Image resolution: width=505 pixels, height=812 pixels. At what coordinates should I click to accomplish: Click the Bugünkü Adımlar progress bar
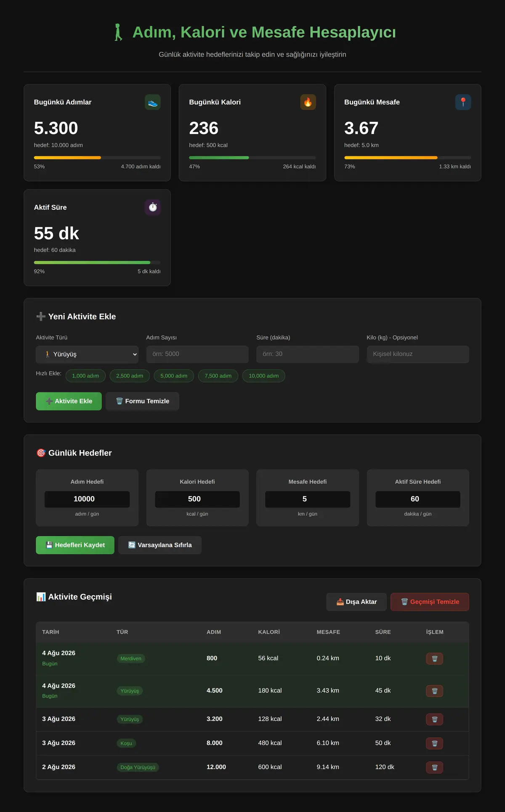click(x=97, y=158)
